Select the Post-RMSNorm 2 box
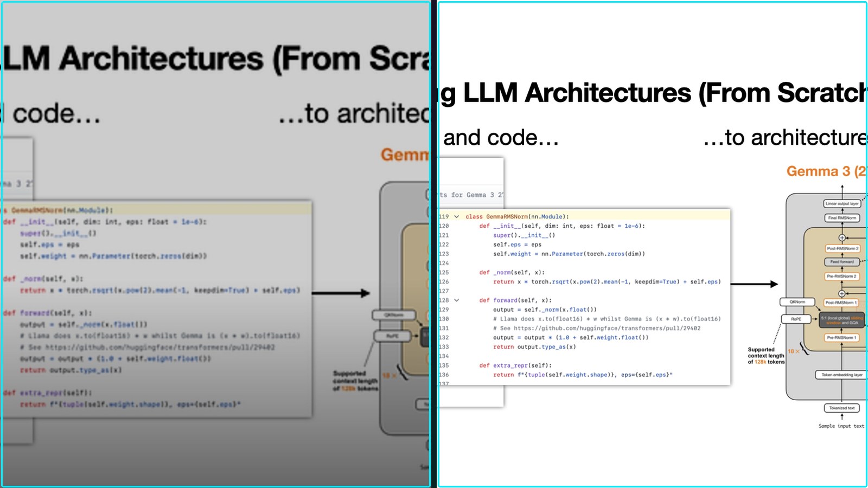The image size is (868, 488). point(842,248)
